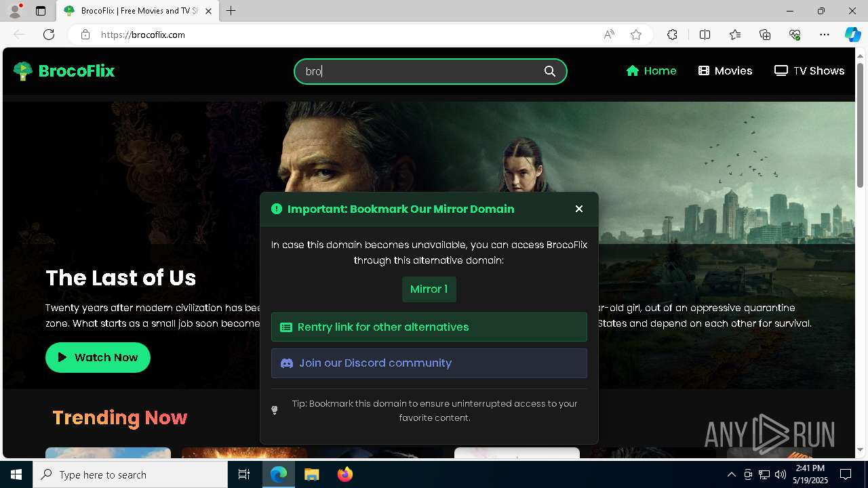The width and height of the screenshot is (868, 488).
Task: Click the Trending Now heading
Action: [x=120, y=418]
